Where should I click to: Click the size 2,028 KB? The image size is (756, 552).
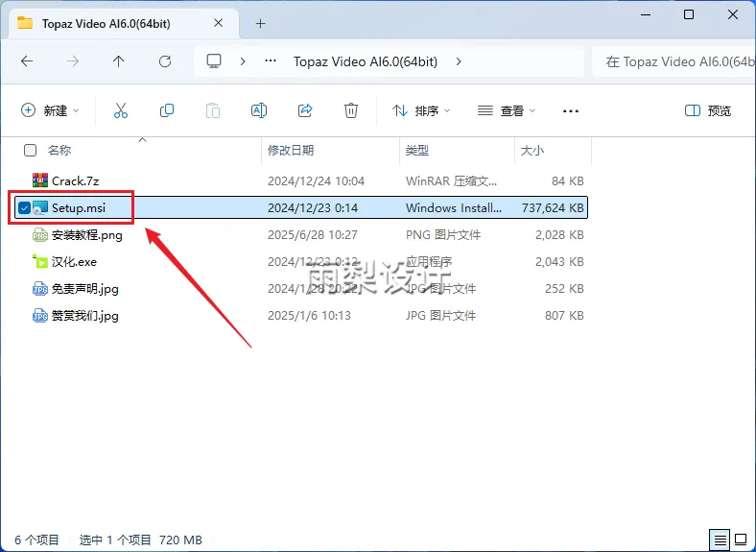[x=559, y=235]
